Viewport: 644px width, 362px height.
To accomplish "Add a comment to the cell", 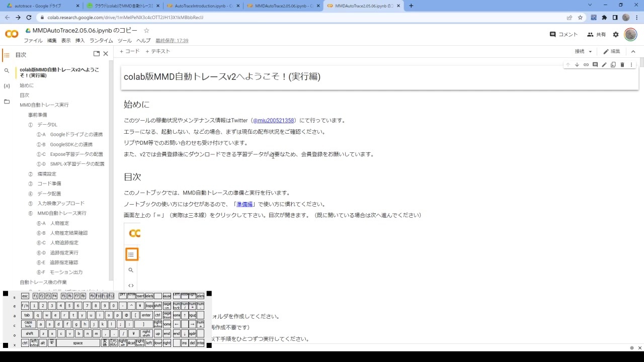I will point(595,65).
